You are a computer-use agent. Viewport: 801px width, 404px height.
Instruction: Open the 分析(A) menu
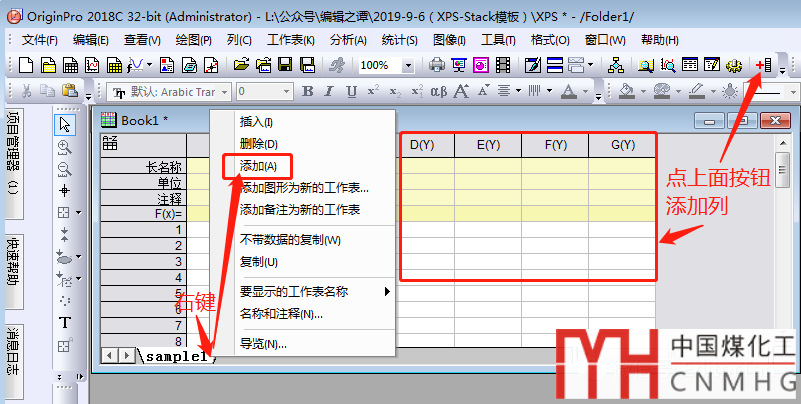coord(348,40)
